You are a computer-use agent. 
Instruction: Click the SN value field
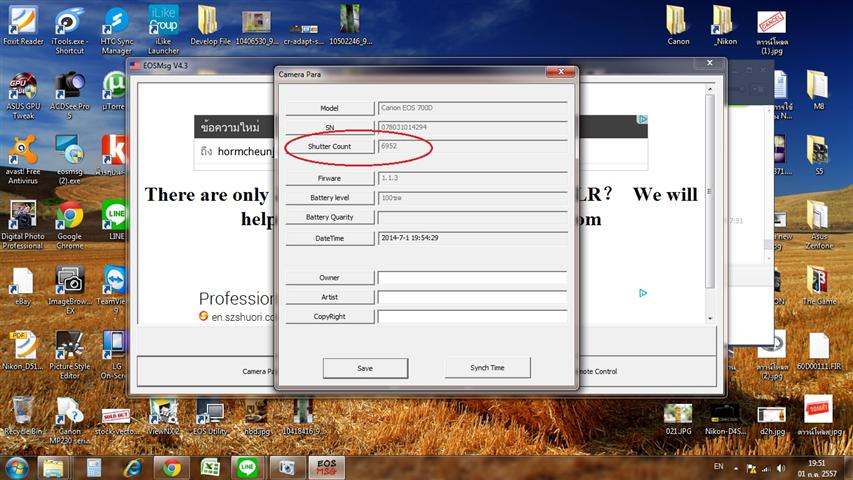472,127
